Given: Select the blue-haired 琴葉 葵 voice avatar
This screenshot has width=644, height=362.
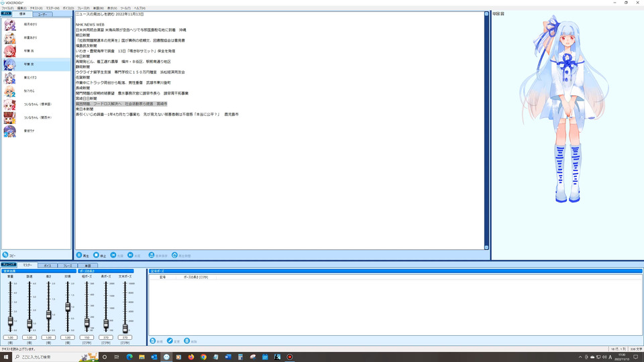Looking at the screenshot, I should tap(10, 64).
